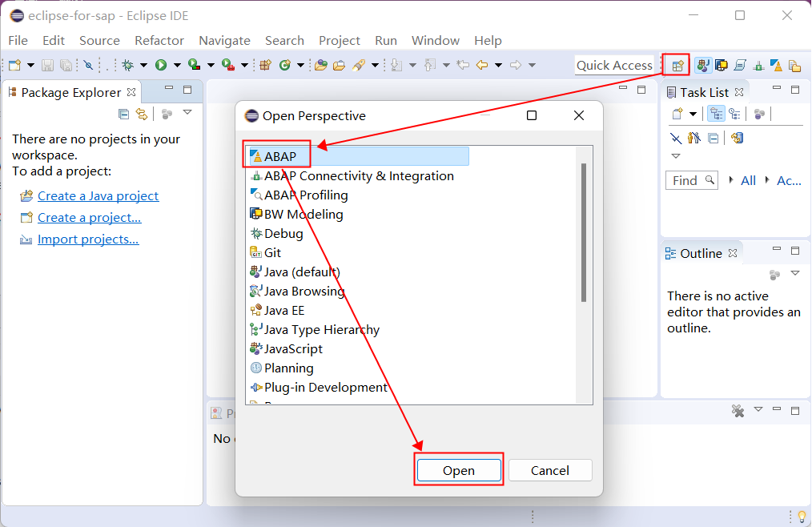Click the Save toolbar icon

(x=47, y=65)
